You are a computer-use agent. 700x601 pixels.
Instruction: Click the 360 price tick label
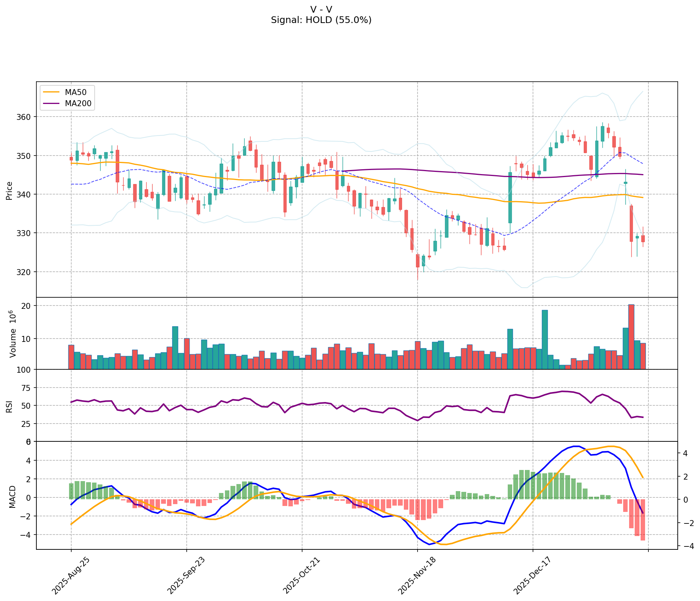pyautogui.click(x=24, y=117)
